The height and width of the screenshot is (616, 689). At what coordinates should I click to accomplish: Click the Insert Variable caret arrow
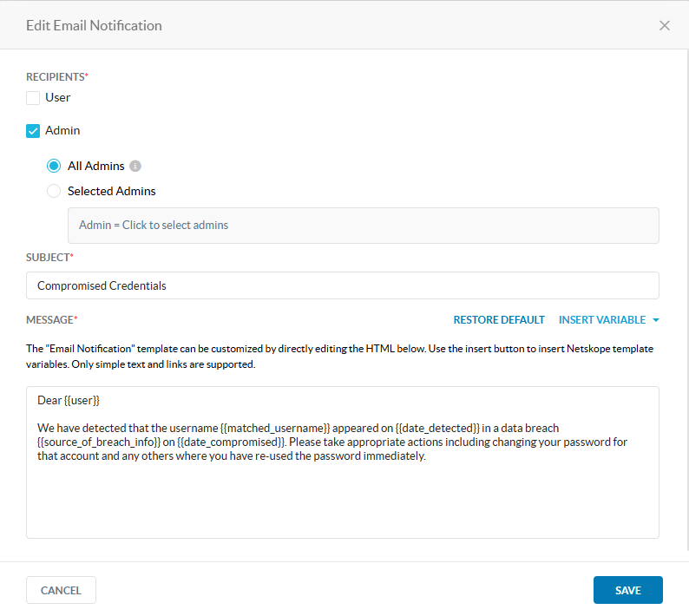click(x=656, y=320)
